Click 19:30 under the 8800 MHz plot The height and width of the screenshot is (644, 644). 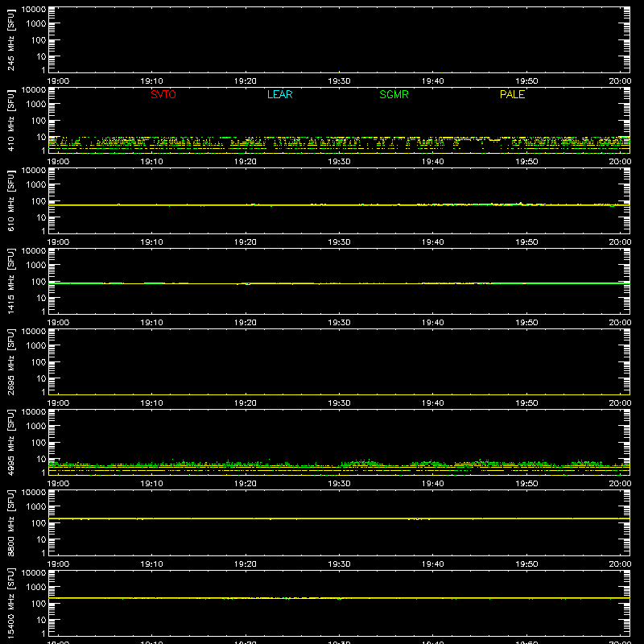(x=339, y=564)
